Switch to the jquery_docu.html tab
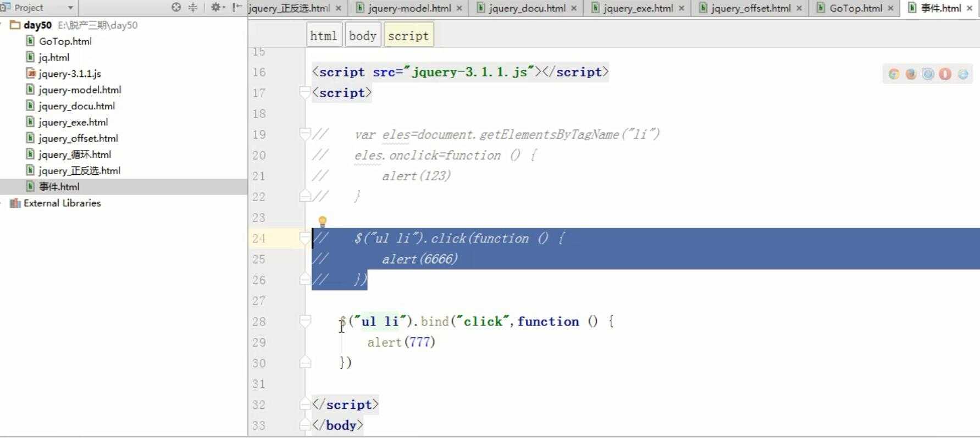 click(527, 8)
